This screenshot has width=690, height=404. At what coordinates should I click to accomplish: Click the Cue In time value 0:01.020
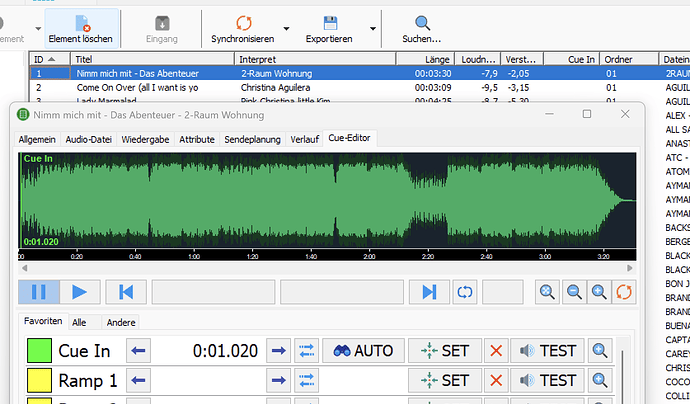(x=225, y=351)
